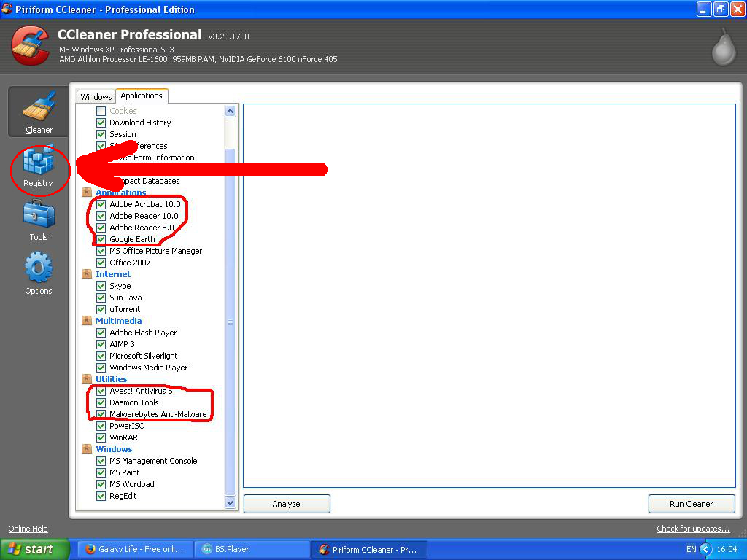Click version text v3.20.1750

point(228,36)
